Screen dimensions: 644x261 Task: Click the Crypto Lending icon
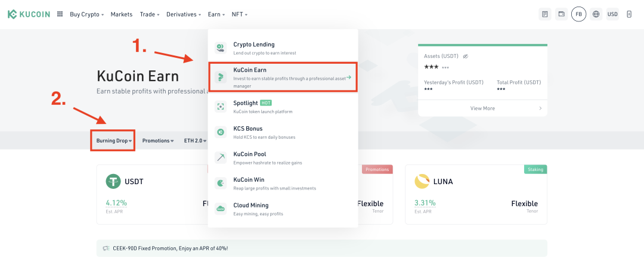tap(221, 48)
